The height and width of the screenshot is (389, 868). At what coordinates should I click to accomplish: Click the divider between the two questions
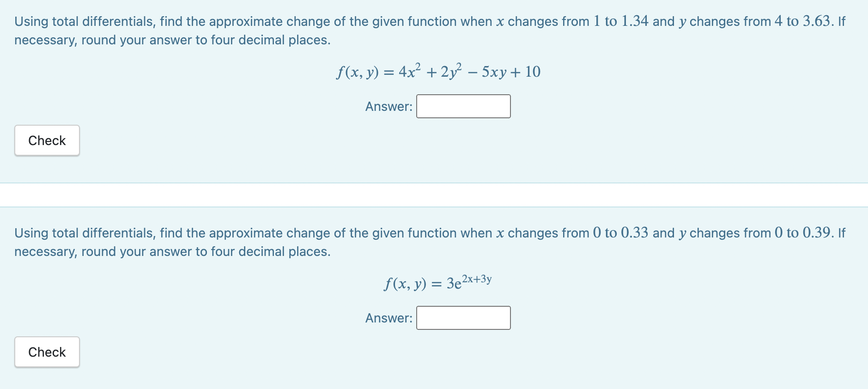click(x=434, y=195)
